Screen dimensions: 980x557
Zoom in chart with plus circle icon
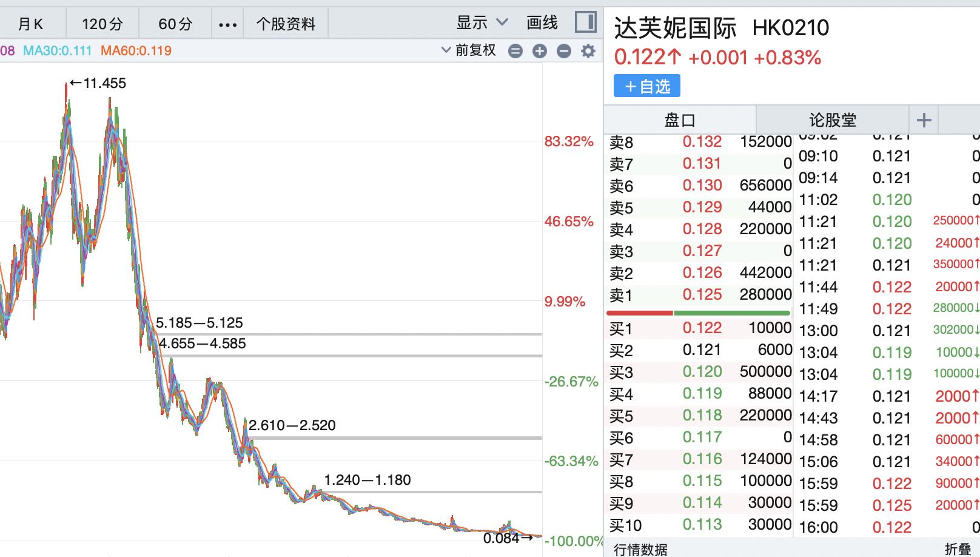(540, 51)
